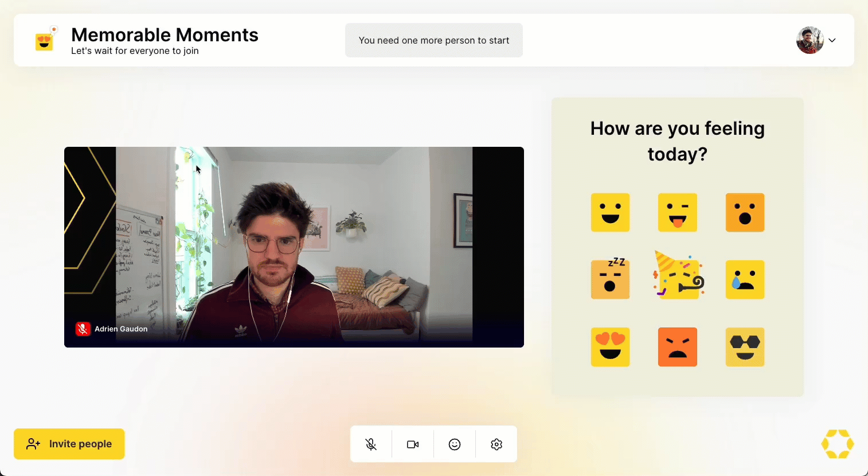868x476 pixels.
Task: Select the heart-eyes emoji at bottom left
Action: [610, 347]
